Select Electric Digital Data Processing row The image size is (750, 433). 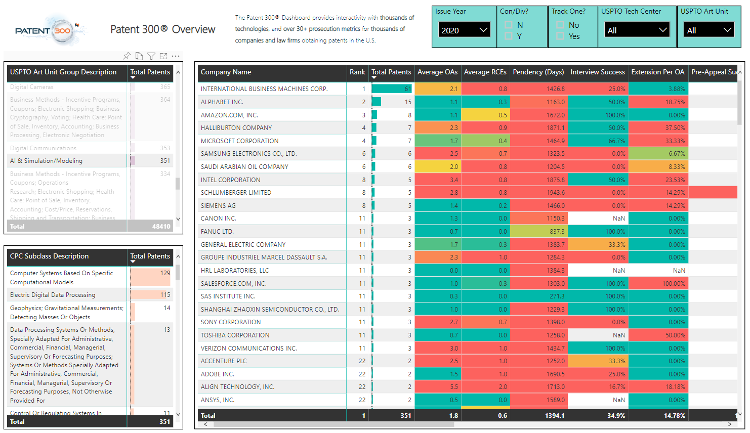[x=90, y=295]
